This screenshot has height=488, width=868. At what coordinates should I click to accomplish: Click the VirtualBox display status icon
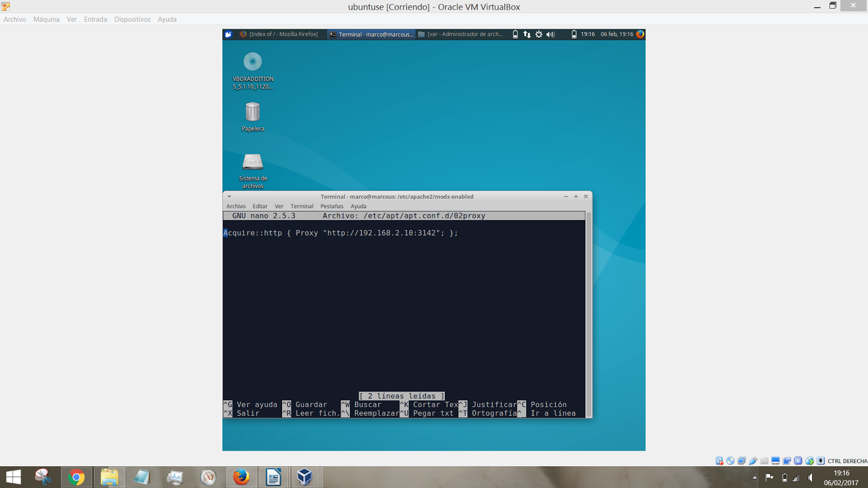(x=776, y=461)
